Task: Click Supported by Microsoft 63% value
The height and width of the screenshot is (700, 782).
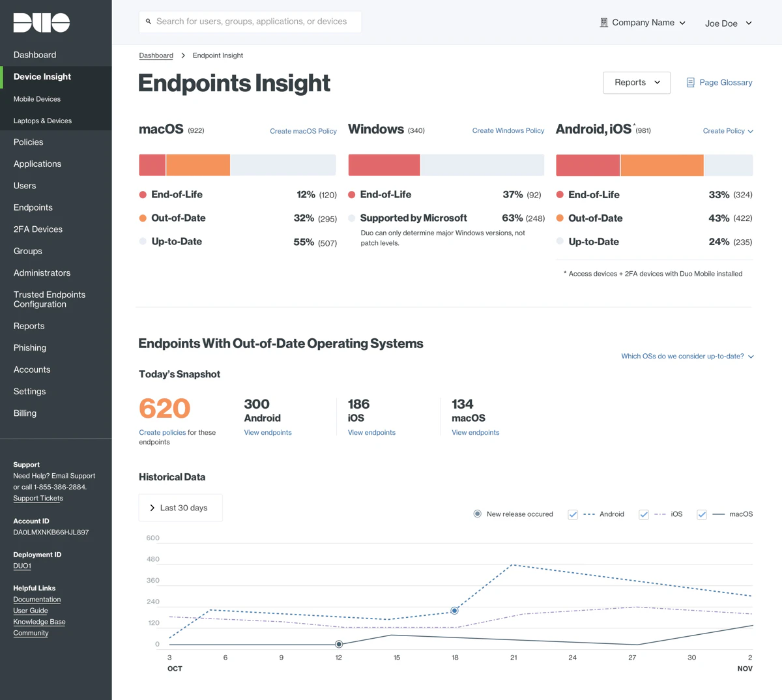Action: tap(512, 218)
